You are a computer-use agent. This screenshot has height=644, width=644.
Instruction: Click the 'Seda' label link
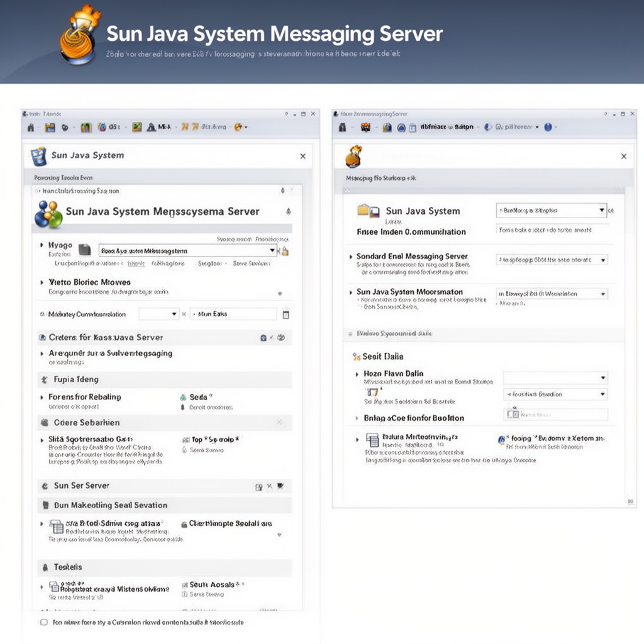coord(198,397)
